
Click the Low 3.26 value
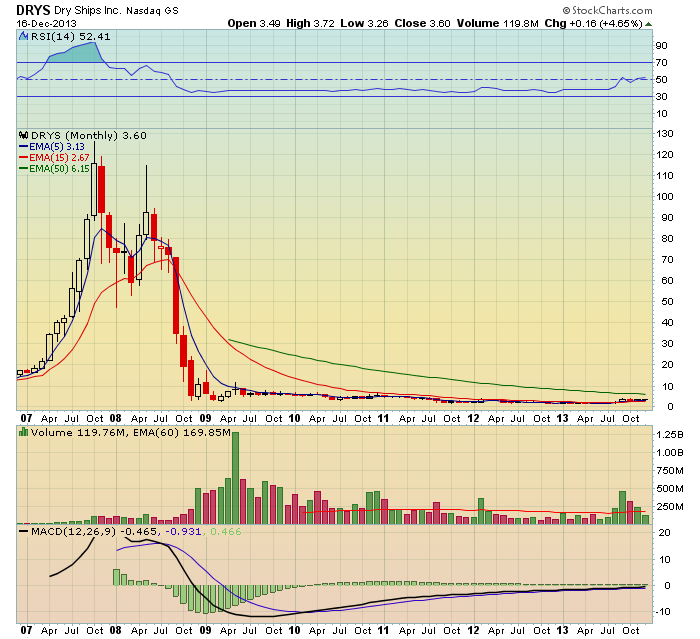pyautogui.click(x=364, y=23)
